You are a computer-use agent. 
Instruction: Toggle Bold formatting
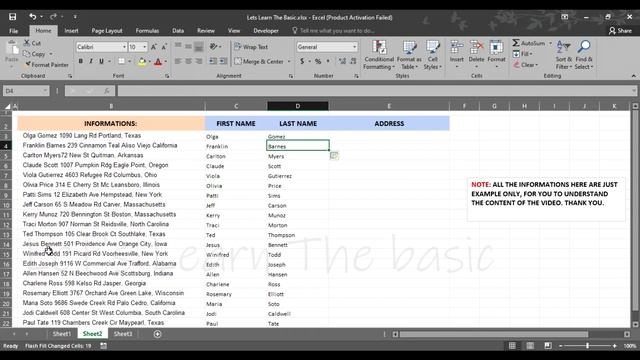(80, 61)
